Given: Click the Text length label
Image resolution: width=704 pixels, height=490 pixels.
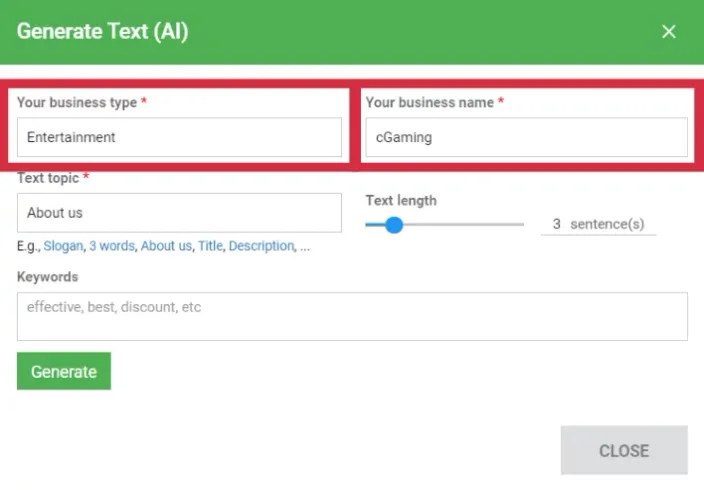Looking at the screenshot, I should coord(400,200).
